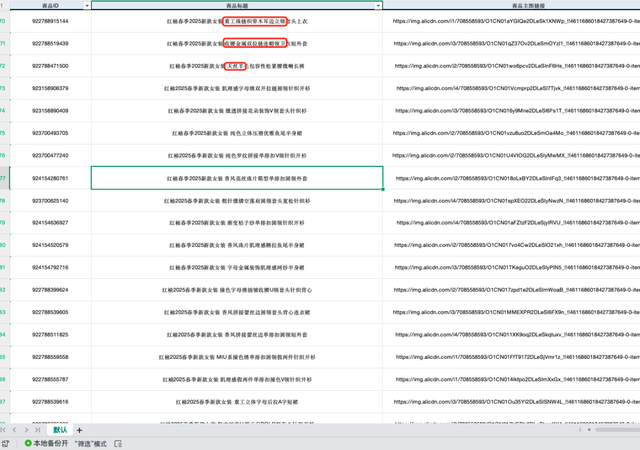Select cell with ID 924154520579
This screenshot has height=450, width=640.
coord(50,245)
